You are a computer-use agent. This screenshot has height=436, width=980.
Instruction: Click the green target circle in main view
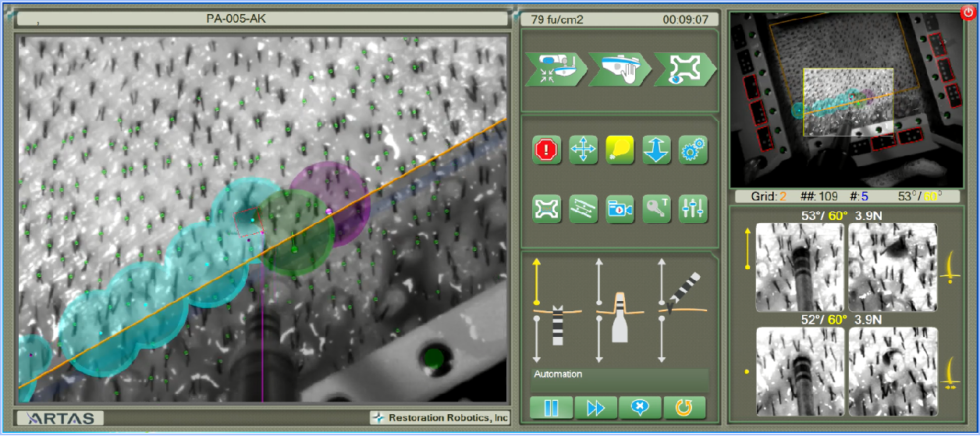(295, 233)
